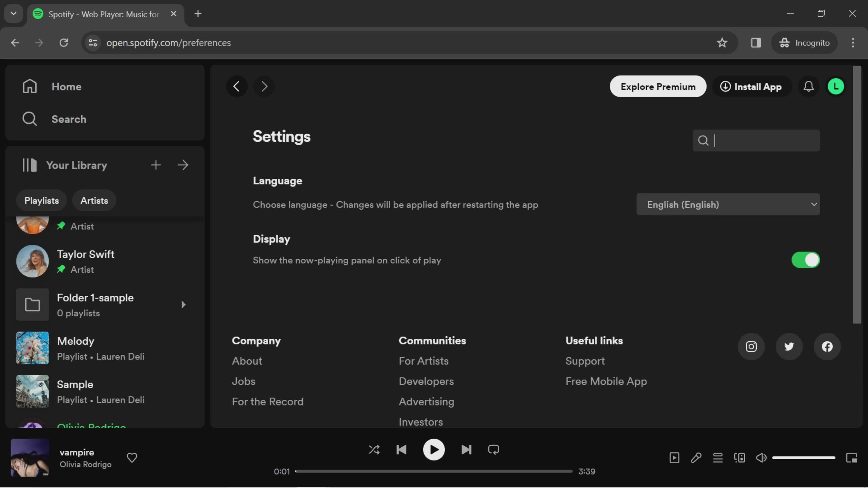
Task: Click the shuffle playback icon
Action: (374, 450)
